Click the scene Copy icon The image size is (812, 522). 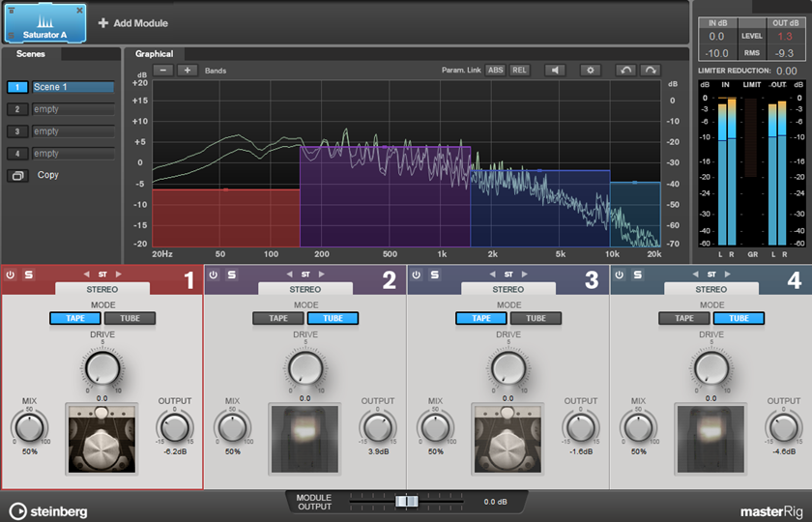(17, 176)
